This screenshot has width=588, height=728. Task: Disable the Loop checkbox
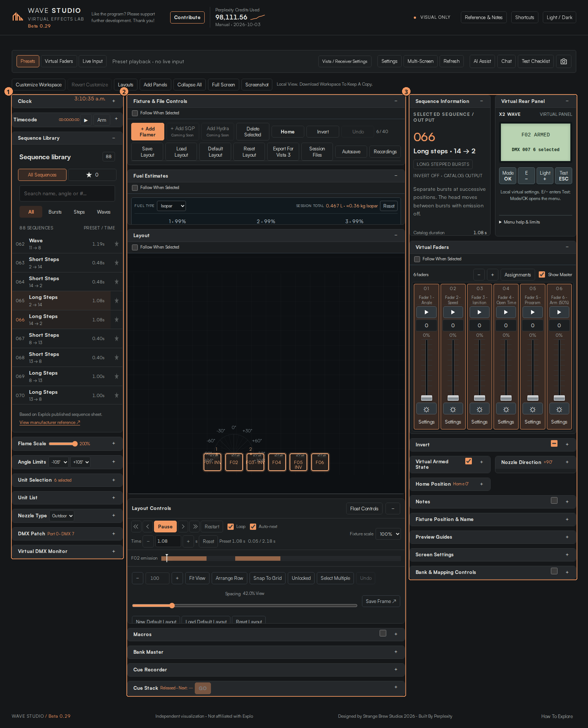(230, 527)
